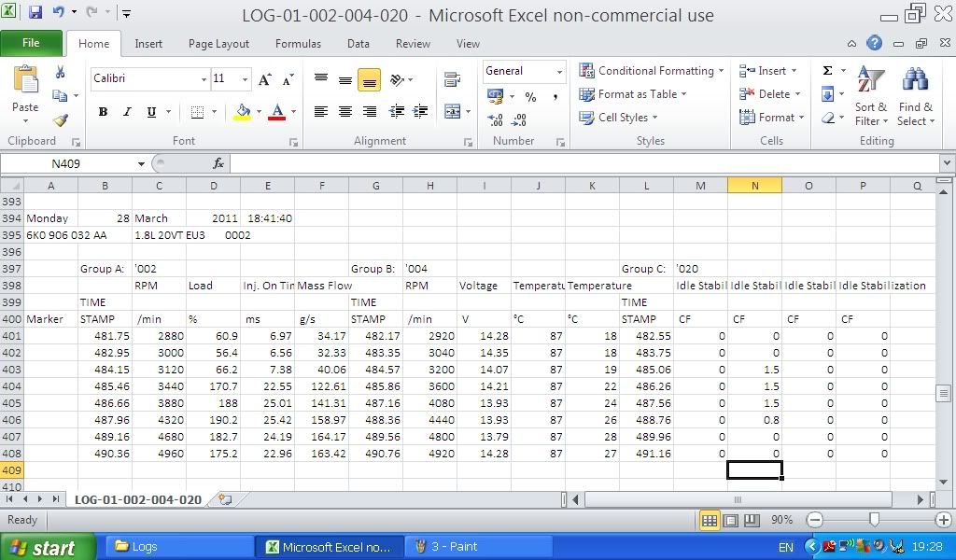Click the green File button
Screen dimensions: 956x560
coord(31,43)
